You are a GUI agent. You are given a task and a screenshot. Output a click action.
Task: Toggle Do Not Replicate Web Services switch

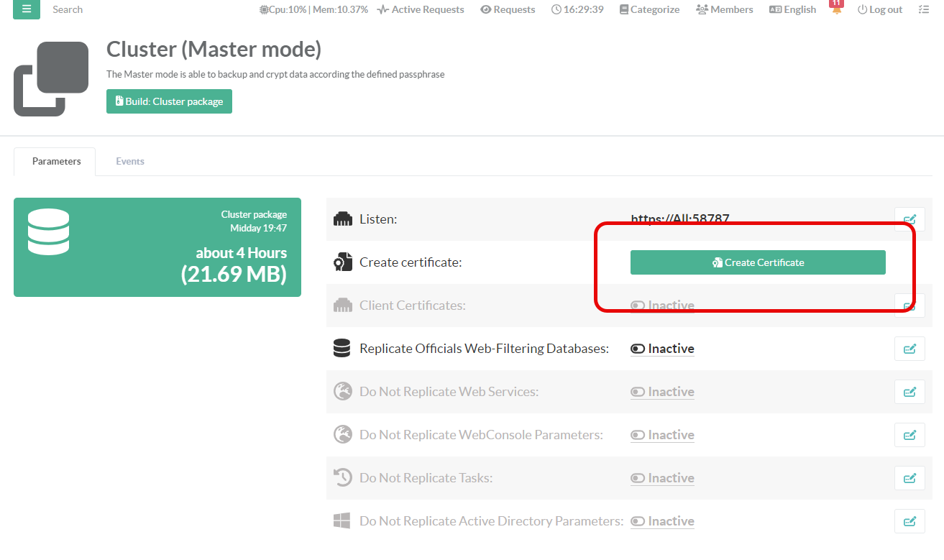click(638, 392)
